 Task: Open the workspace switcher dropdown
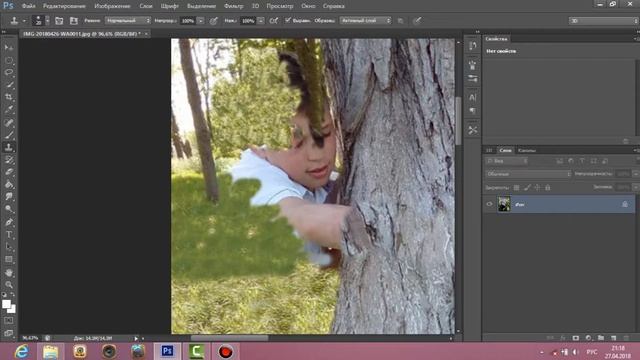[603, 20]
